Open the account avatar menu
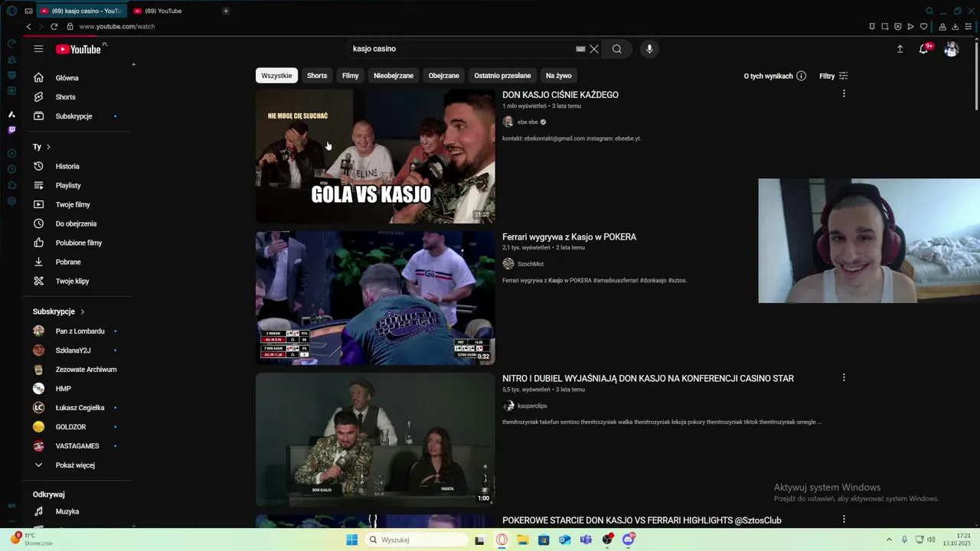This screenshot has height=551, width=980. coord(951,49)
